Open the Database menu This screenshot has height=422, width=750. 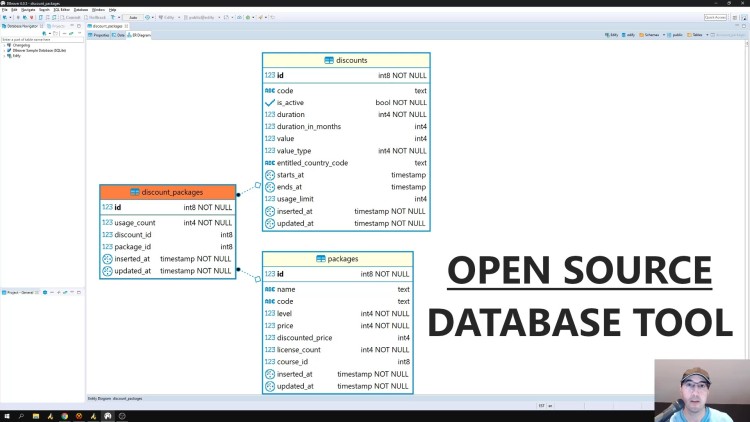click(81, 10)
